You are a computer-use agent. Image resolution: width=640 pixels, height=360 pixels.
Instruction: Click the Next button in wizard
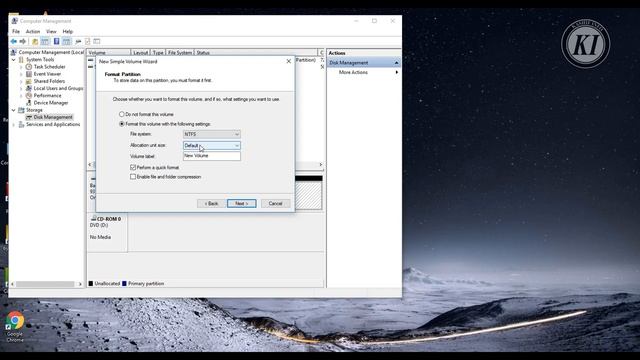pos(242,203)
